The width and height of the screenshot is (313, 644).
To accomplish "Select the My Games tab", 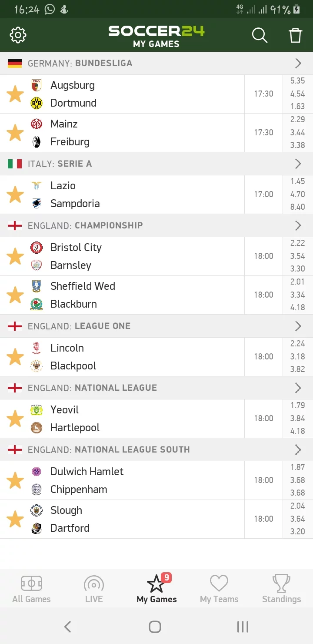I will [x=156, y=589].
